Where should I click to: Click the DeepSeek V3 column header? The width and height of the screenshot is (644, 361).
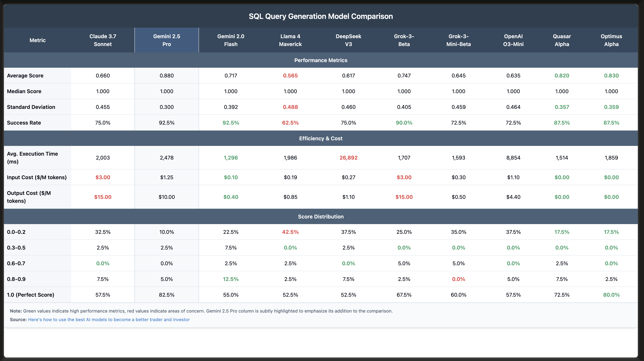point(348,40)
